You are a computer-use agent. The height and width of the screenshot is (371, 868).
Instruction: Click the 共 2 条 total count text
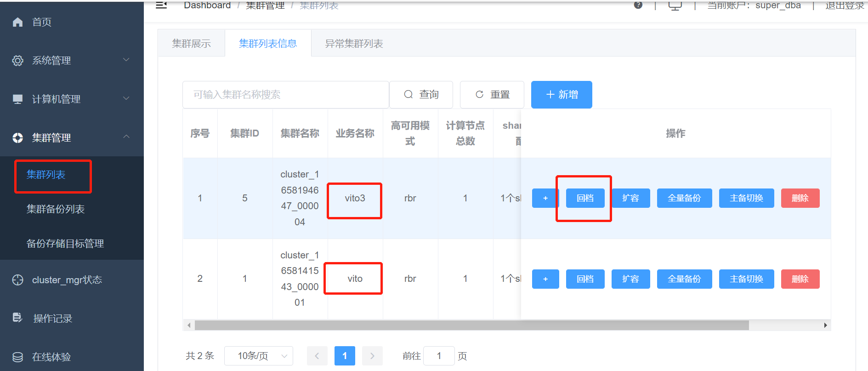200,356
